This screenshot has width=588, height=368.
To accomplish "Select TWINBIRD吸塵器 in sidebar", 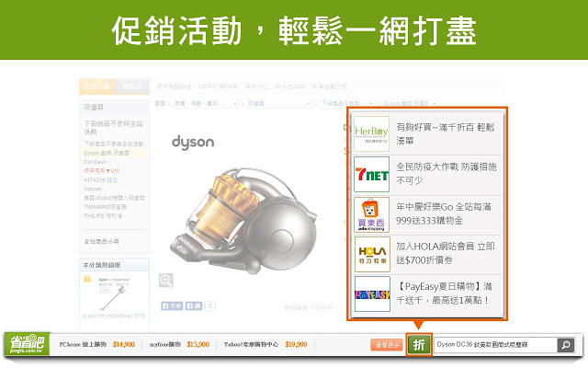I will [x=105, y=207].
